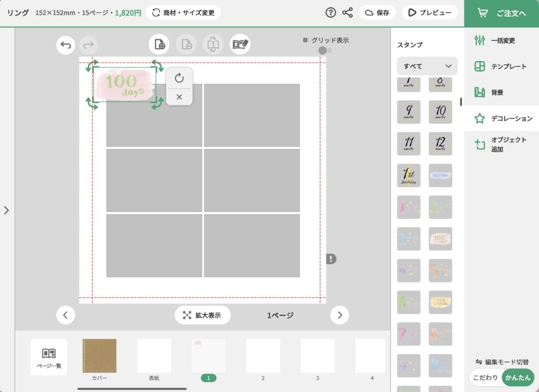Click the プレビュー button
The width and height of the screenshot is (539, 392).
[430, 12]
